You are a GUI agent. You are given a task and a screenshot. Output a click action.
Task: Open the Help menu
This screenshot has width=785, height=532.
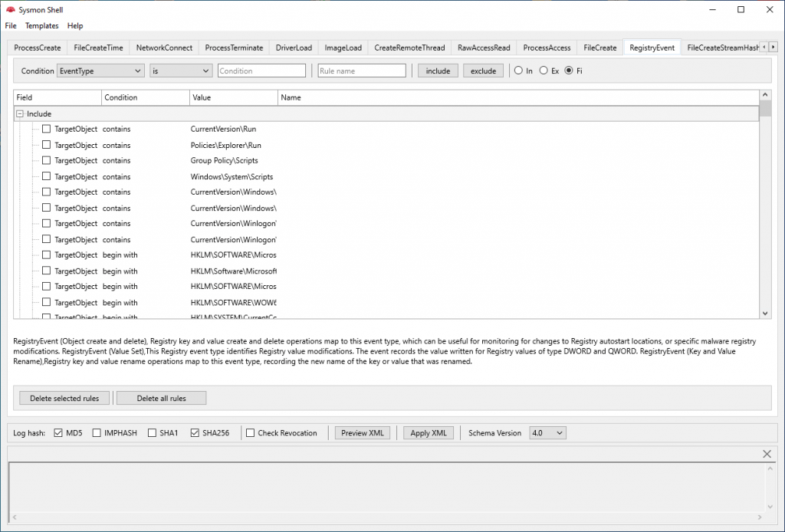(x=74, y=25)
